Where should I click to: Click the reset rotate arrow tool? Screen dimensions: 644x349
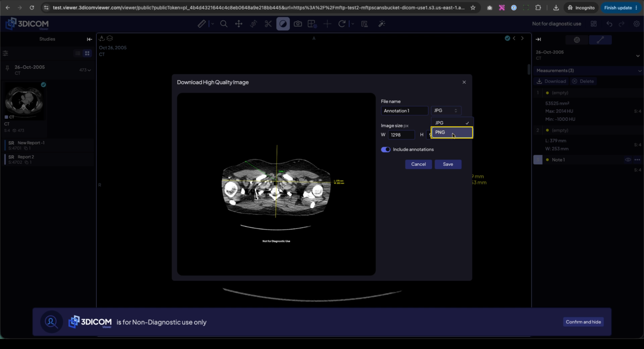tap(342, 24)
